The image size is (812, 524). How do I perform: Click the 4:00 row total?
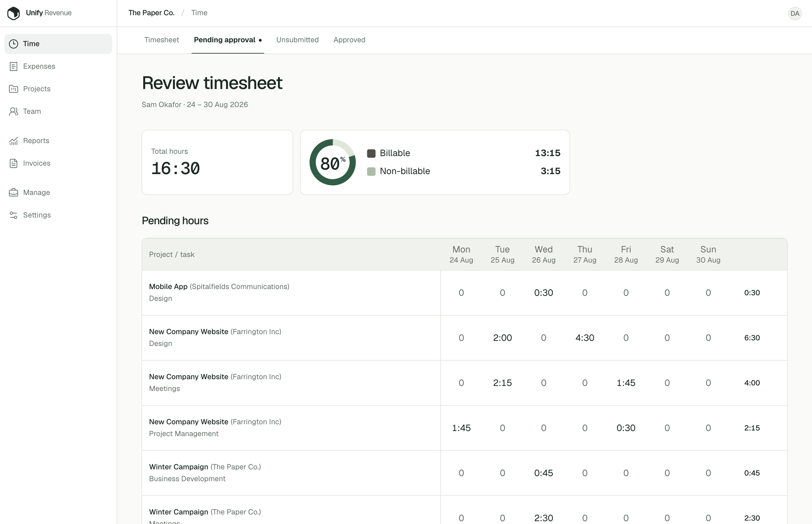click(752, 383)
